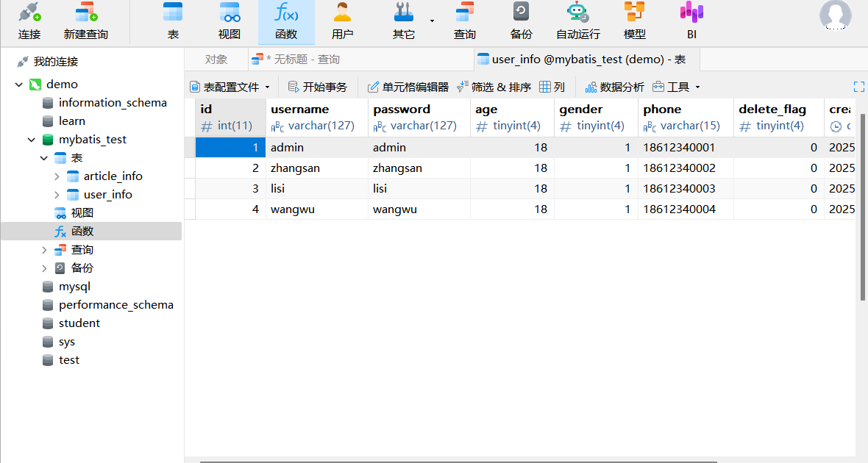
Task: Select the row 1 marker for admin
Action: tap(189, 148)
